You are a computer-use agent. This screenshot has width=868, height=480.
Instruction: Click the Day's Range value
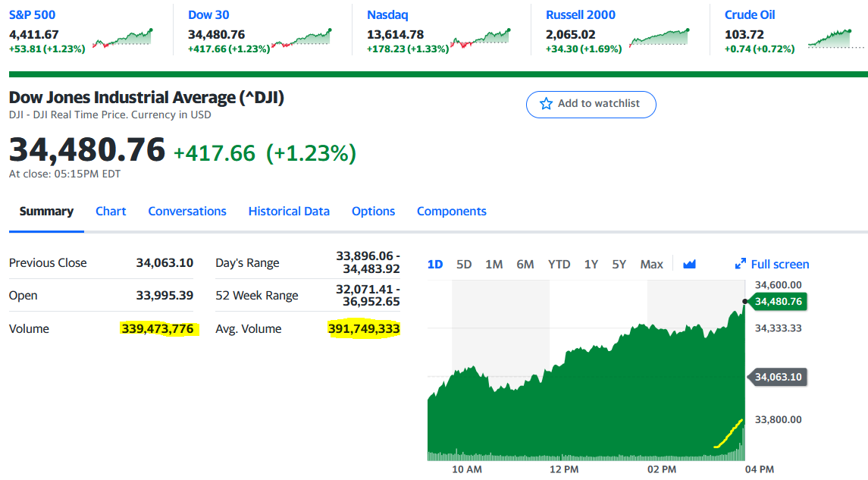pos(368,262)
